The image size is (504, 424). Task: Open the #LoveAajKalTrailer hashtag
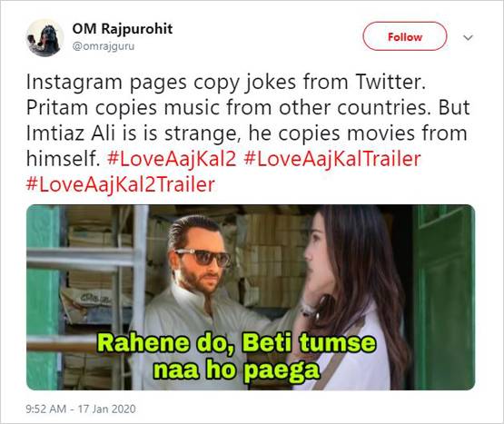click(x=332, y=160)
